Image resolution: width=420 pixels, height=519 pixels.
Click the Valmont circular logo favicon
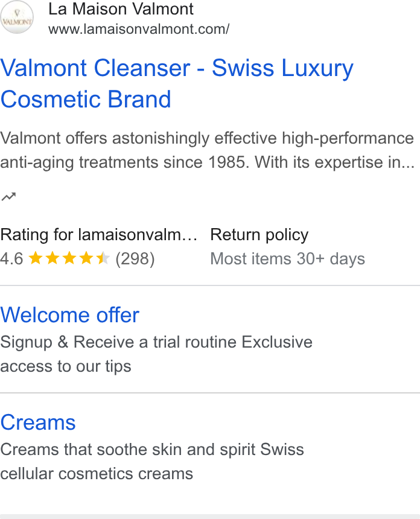(x=16, y=18)
